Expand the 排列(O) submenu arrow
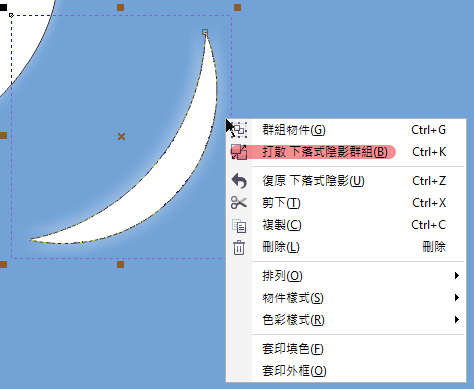 (457, 276)
